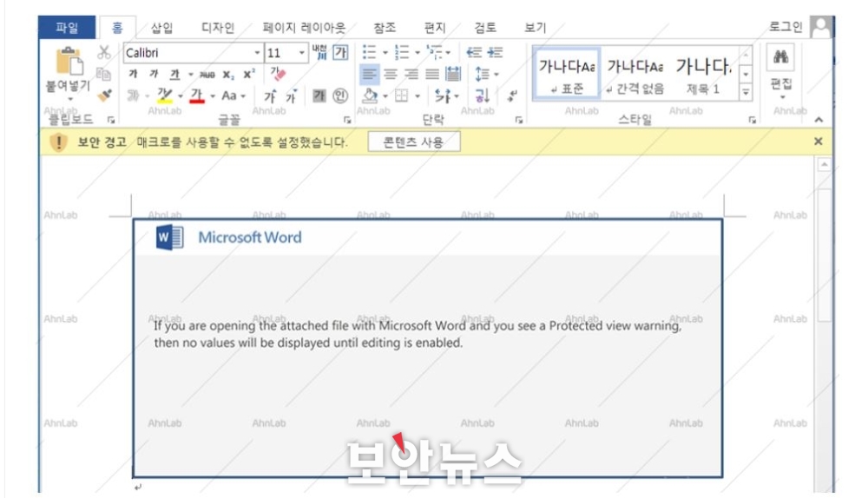Expand the Styles gallery More arrow
The image size is (868, 498).
pos(746,93)
